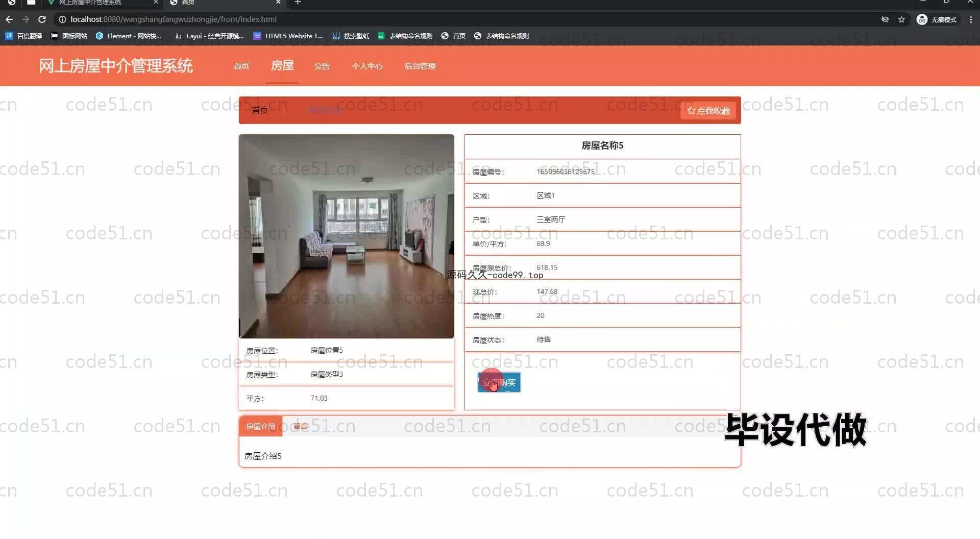
Task: Click the house number 165096036125675
Action: click(x=566, y=171)
